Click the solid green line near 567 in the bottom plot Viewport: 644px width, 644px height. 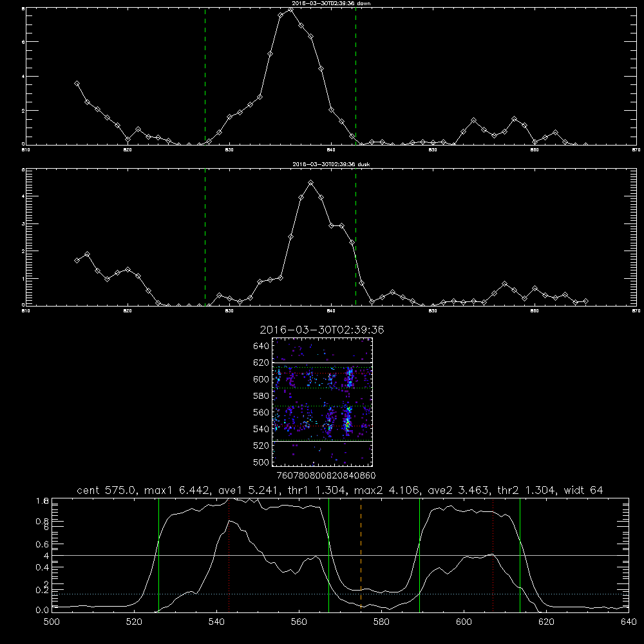328,555
